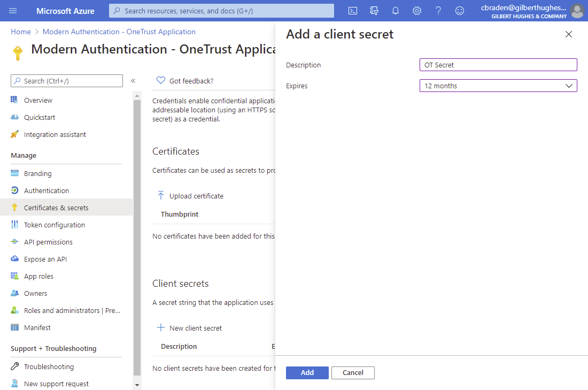The height and width of the screenshot is (390, 588).
Task: Click the sidebar scrollbar up arrow
Action: 137,96
